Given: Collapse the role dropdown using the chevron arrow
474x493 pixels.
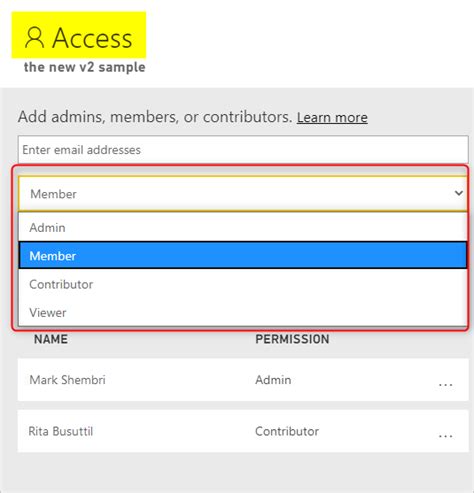Looking at the screenshot, I should pos(459,193).
